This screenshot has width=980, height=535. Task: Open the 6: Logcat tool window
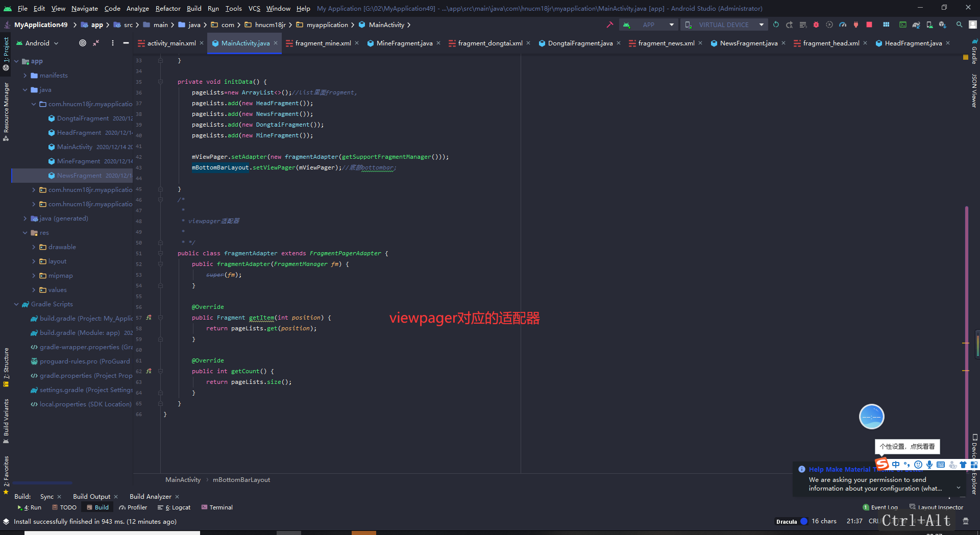coord(174,507)
